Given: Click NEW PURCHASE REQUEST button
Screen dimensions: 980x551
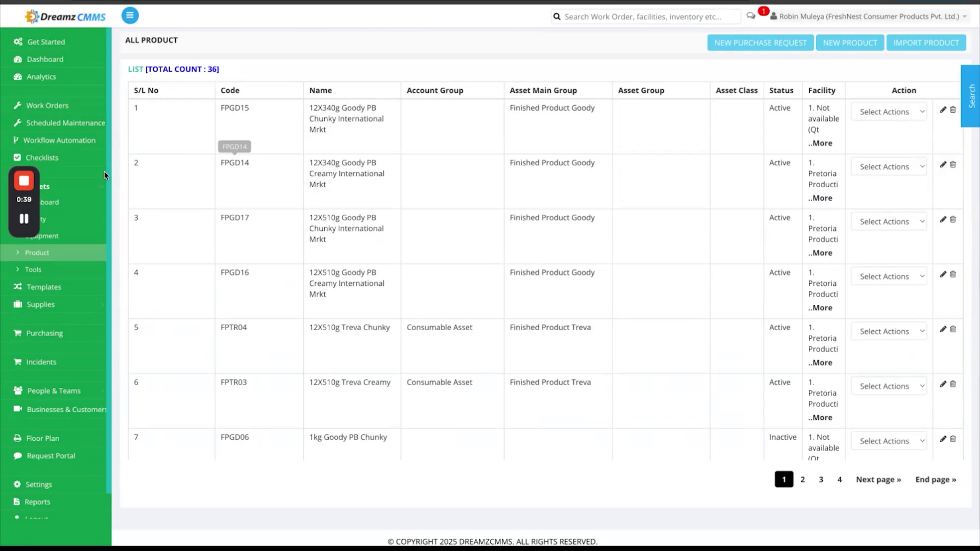Looking at the screenshot, I should (x=760, y=43).
